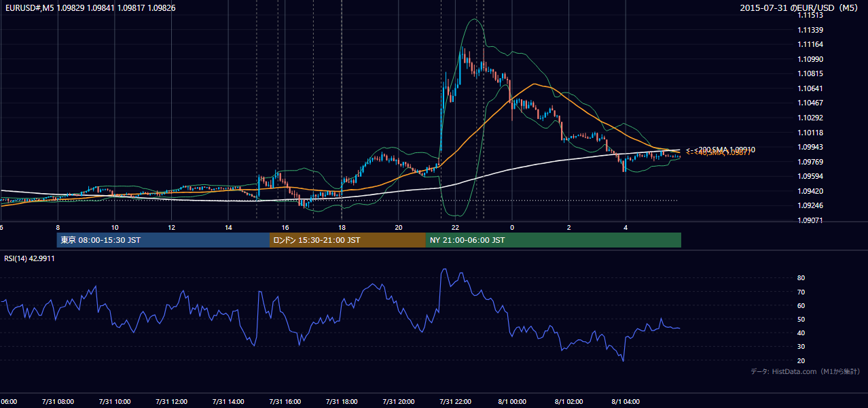Viewport: 868px width, 408px height.
Task: Click the 7/31 18:00 time axis label
Action: point(342,402)
